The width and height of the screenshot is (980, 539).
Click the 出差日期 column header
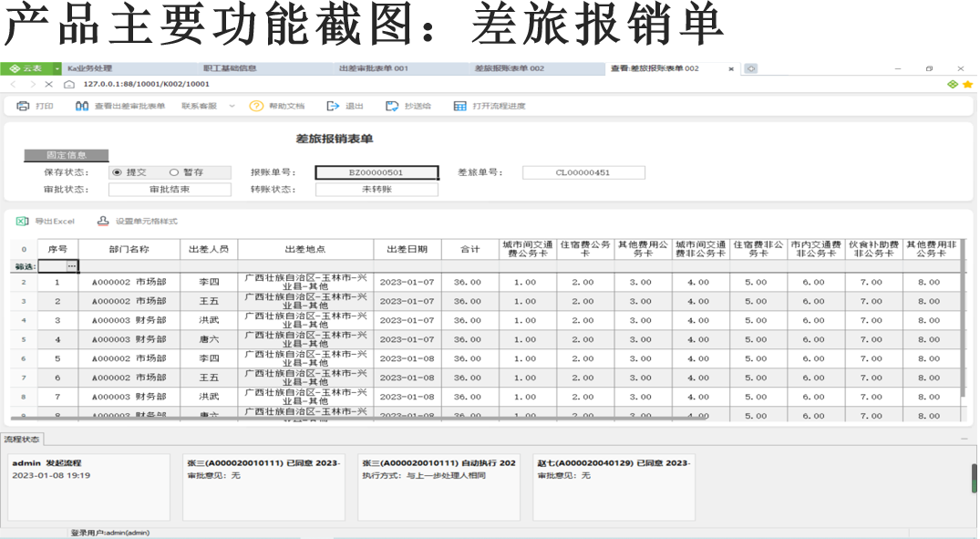pyautogui.click(x=407, y=250)
